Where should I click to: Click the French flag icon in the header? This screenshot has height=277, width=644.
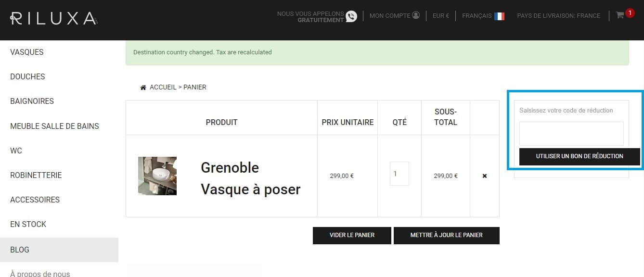click(500, 15)
